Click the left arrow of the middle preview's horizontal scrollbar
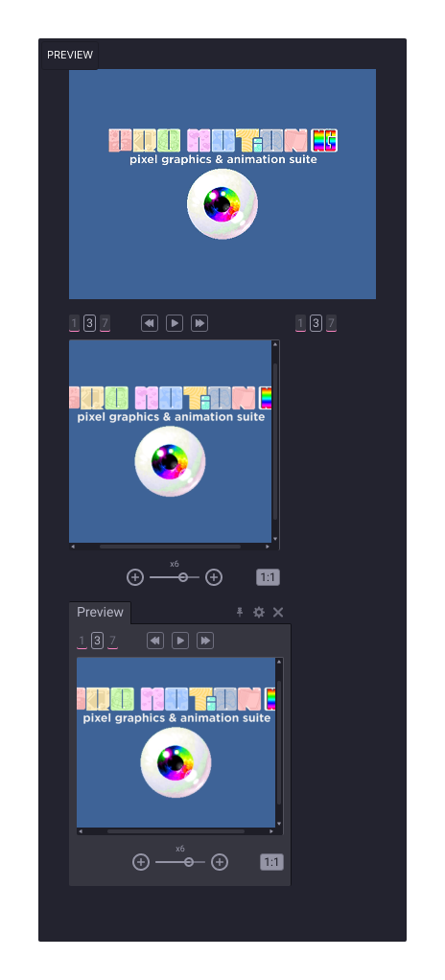This screenshot has height=980, width=445. click(73, 547)
